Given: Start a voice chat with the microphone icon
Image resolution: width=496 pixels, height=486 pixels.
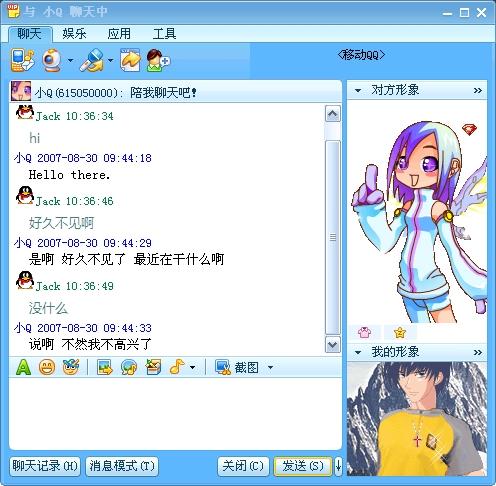Looking at the screenshot, I should coord(91,60).
